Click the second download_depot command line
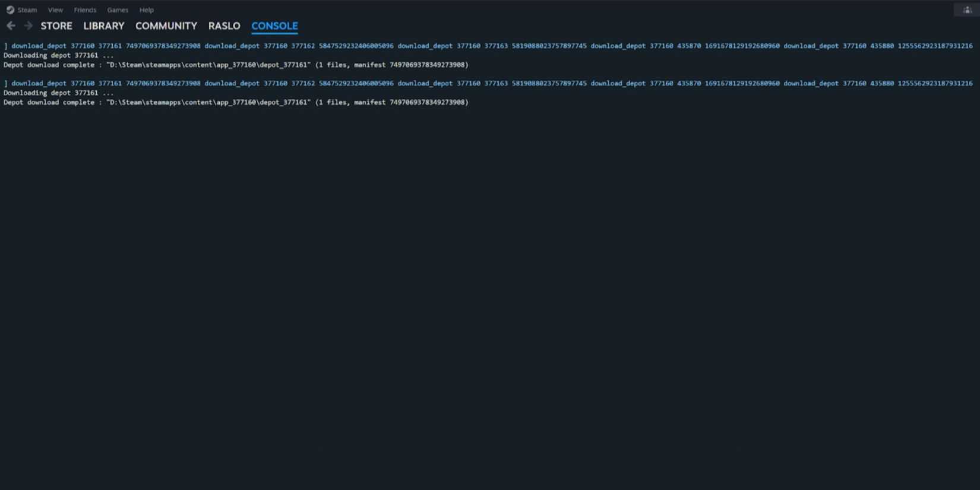 click(x=488, y=83)
